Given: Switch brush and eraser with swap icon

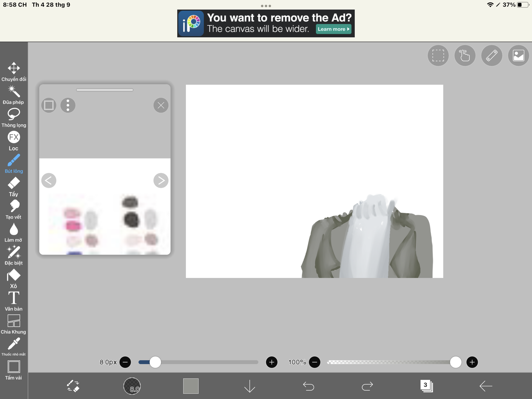Looking at the screenshot, I should point(73,386).
